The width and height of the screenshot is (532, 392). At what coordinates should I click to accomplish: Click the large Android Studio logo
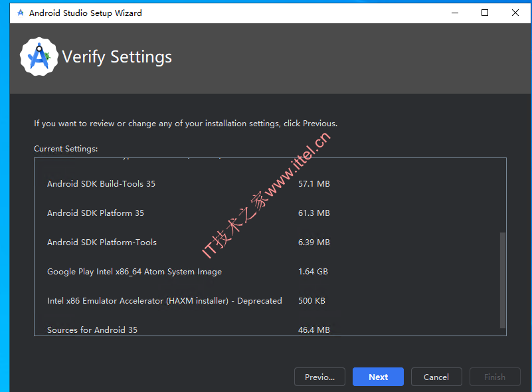[x=39, y=56]
